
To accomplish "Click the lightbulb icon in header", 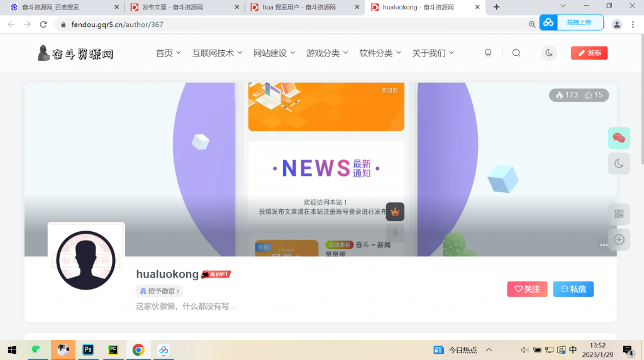I will point(488,53).
